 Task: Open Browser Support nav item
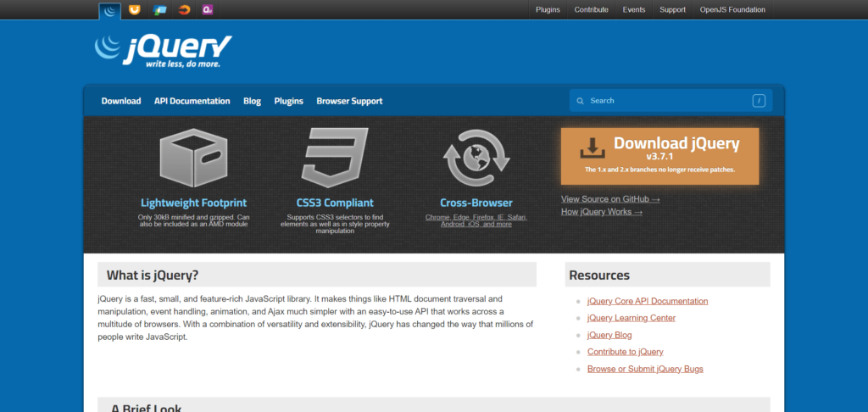click(349, 101)
